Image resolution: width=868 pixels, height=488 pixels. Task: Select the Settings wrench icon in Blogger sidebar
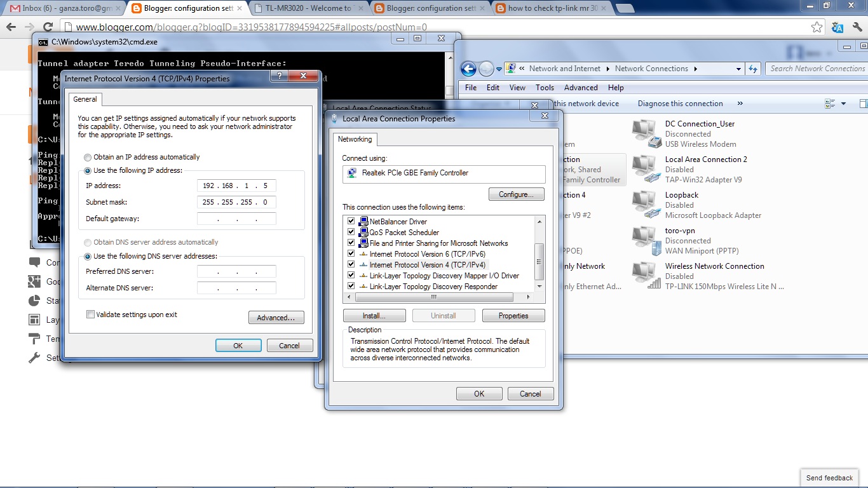point(36,358)
